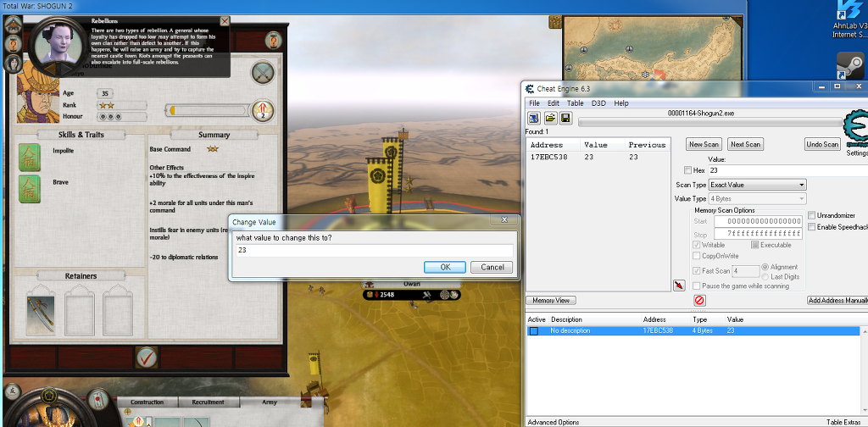Toggle the CopyOnWrite checkbox
This screenshot has height=427, width=868.
(697, 256)
